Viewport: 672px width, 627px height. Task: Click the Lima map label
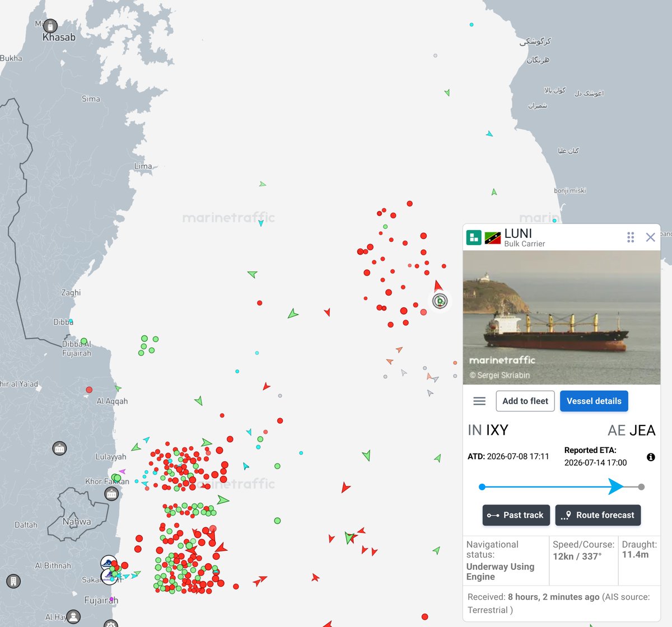click(143, 166)
